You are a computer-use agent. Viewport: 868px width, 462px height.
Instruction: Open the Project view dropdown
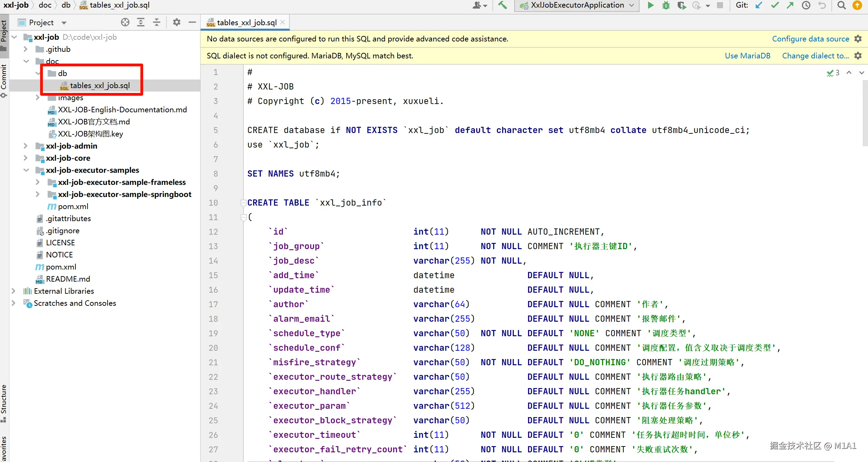[64, 23]
